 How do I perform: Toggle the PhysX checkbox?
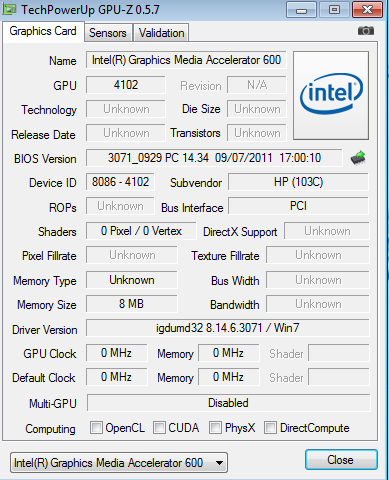(x=215, y=427)
